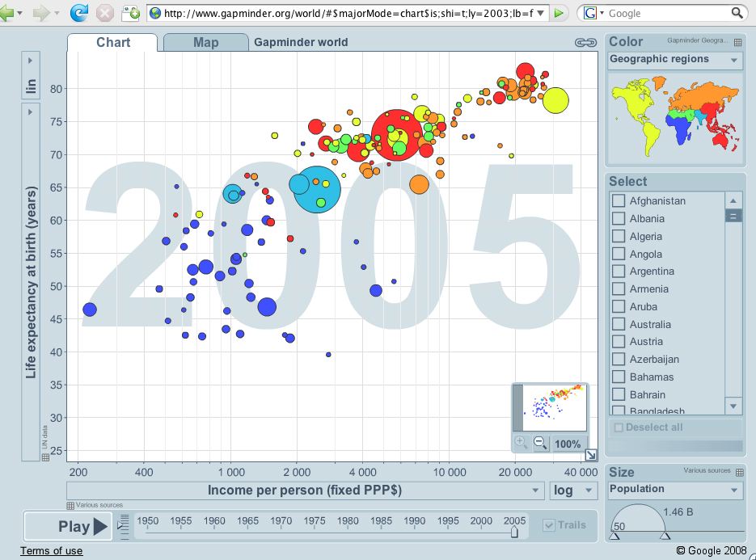This screenshot has height=560, width=756.
Task: Click the Deselect all button
Action: [675, 427]
